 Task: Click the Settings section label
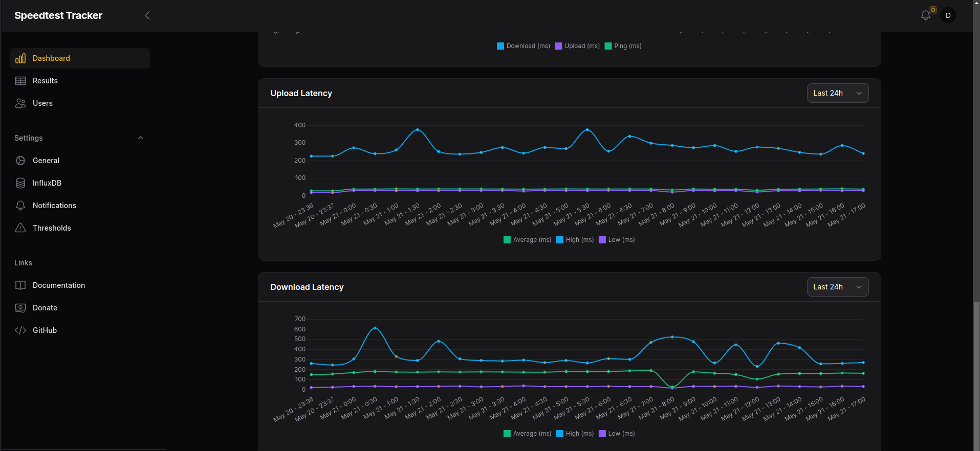pyautogui.click(x=29, y=138)
